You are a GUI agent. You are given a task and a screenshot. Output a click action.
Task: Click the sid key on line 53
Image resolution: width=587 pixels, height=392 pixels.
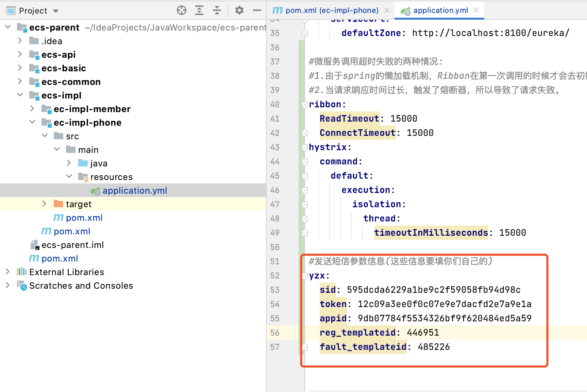328,290
